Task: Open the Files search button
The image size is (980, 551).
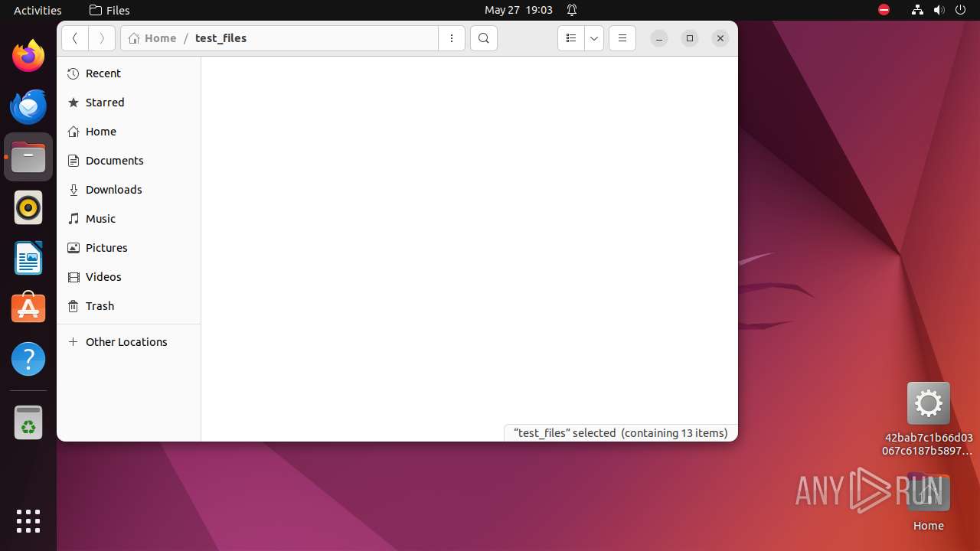Action: point(484,38)
